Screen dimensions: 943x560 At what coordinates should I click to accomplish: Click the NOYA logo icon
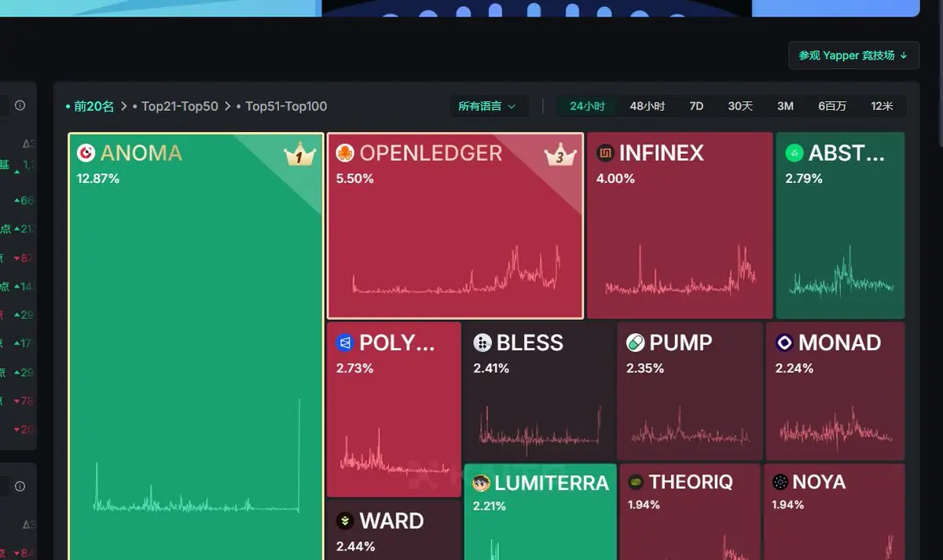780,481
